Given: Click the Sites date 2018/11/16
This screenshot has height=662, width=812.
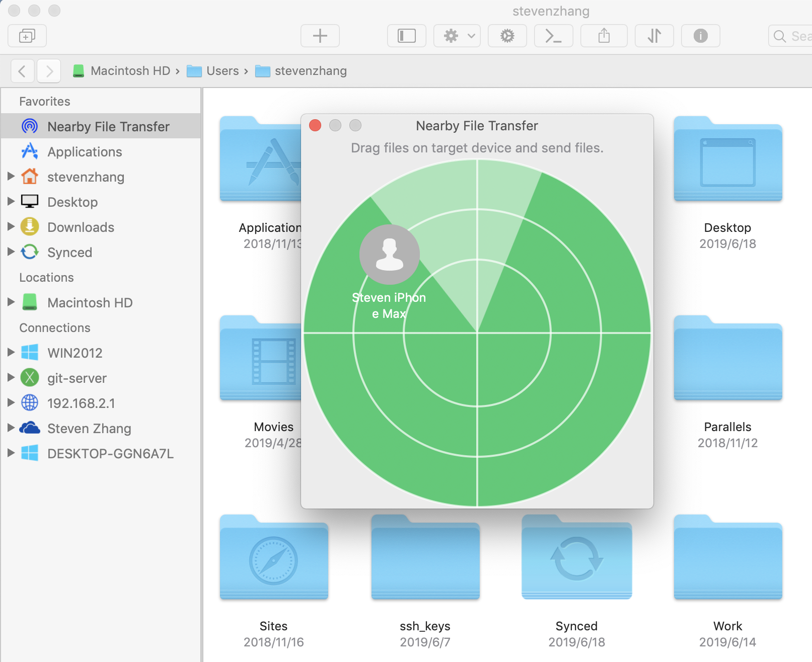Looking at the screenshot, I should pyautogui.click(x=274, y=642).
